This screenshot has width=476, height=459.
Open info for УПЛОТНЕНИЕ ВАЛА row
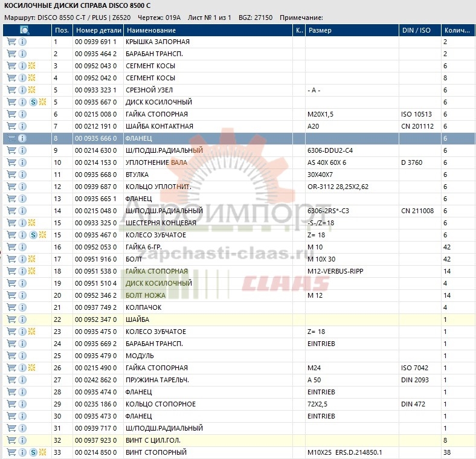pos(22,162)
